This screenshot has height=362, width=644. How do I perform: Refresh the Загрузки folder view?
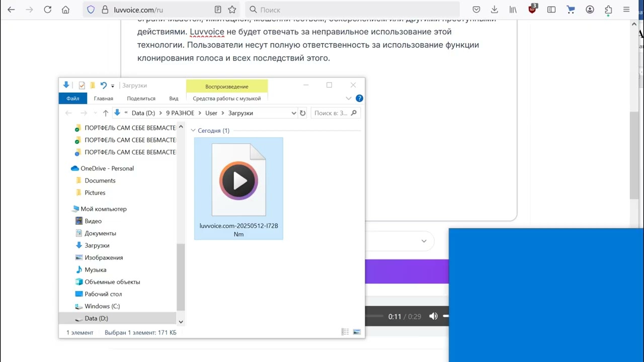coord(302,113)
